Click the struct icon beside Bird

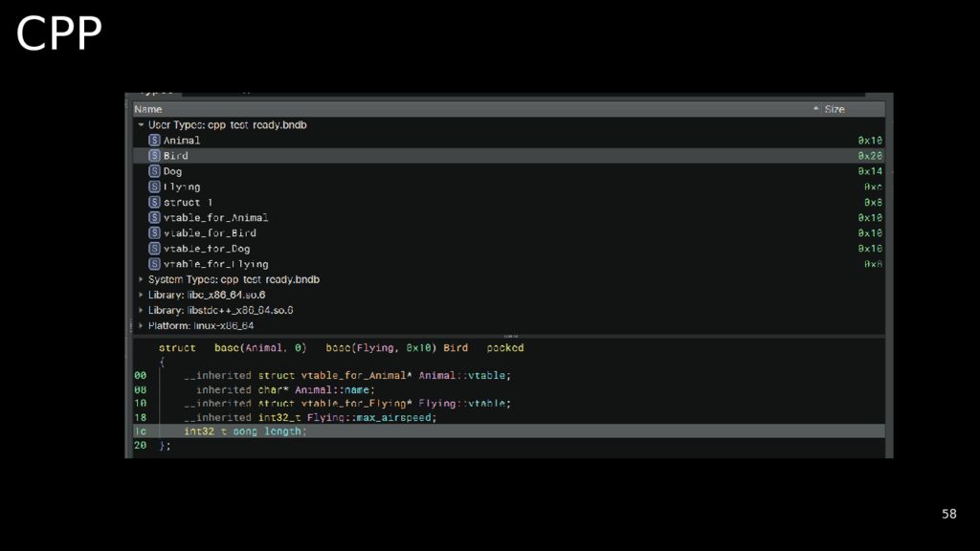154,156
